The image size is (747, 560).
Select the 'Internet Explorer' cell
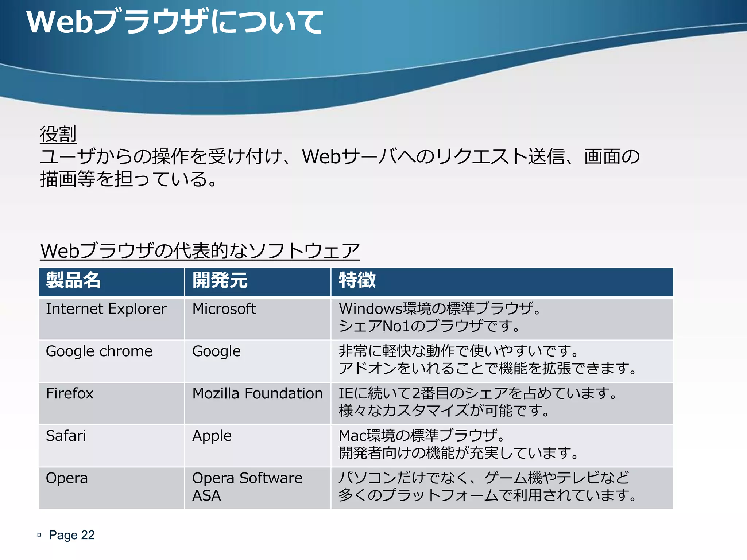click(x=111, y=319)
